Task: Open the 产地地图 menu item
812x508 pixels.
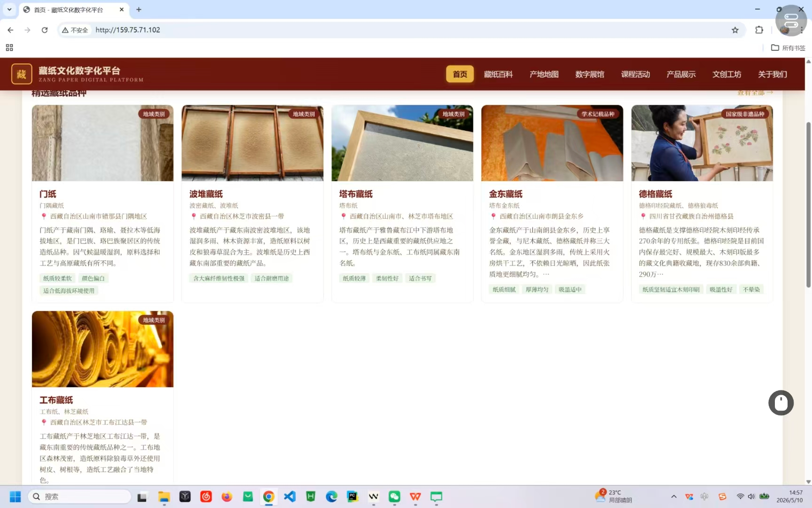Action: point(544,74)
